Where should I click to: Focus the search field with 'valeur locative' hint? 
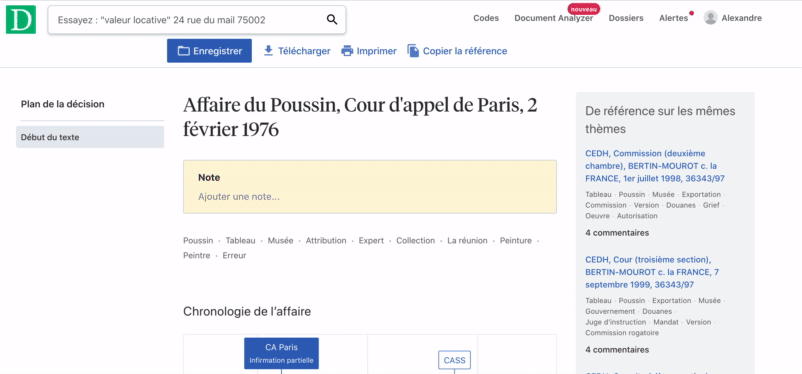[x=197, y=20]
